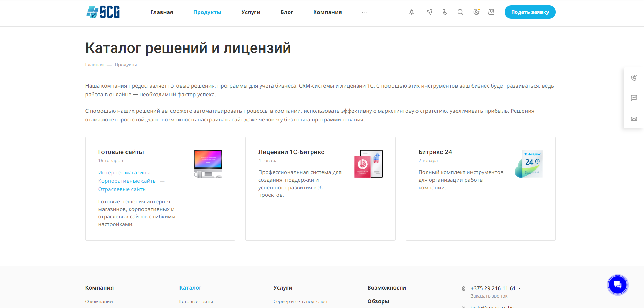Expand the phone number dropdown arrow in footer

point(519,288)
